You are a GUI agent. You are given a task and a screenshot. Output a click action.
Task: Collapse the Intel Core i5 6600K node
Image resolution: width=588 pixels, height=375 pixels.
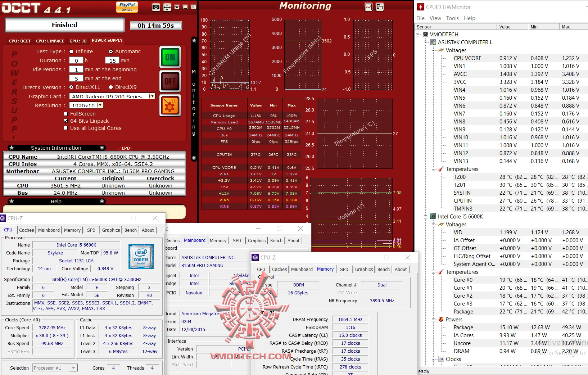coord(426,217)
